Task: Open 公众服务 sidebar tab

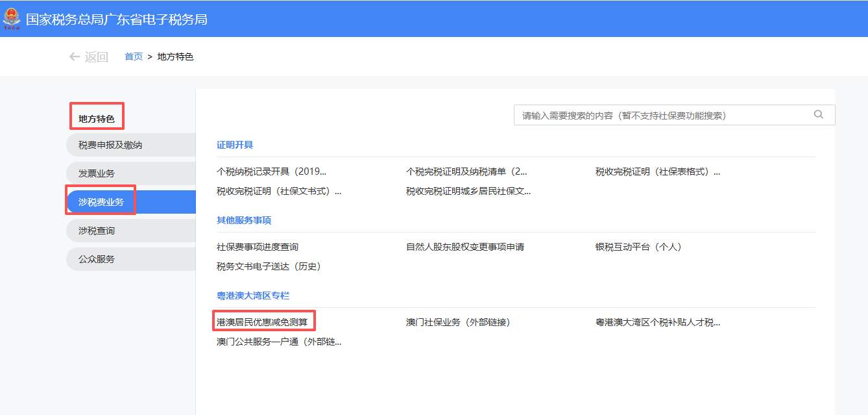Action: [97, 259]
